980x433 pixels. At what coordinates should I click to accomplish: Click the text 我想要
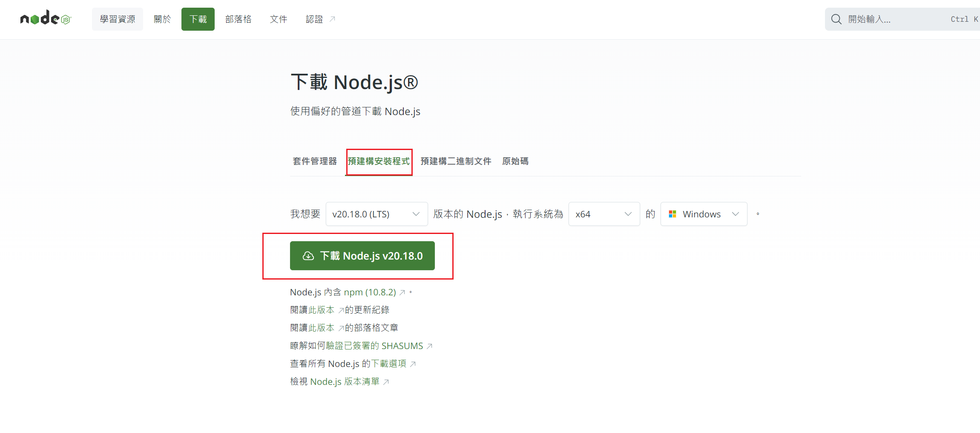[305, 214]
